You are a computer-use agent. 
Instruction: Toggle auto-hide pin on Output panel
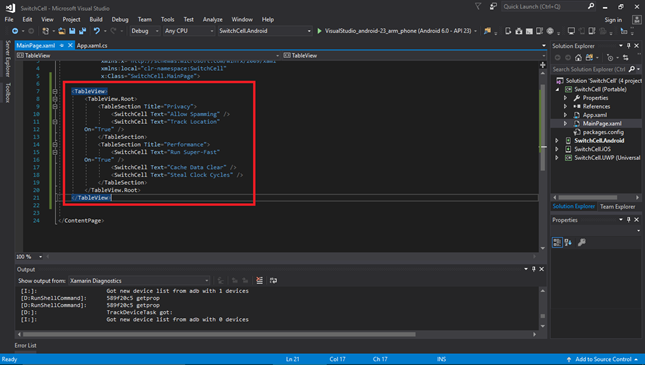coord(534,269)
